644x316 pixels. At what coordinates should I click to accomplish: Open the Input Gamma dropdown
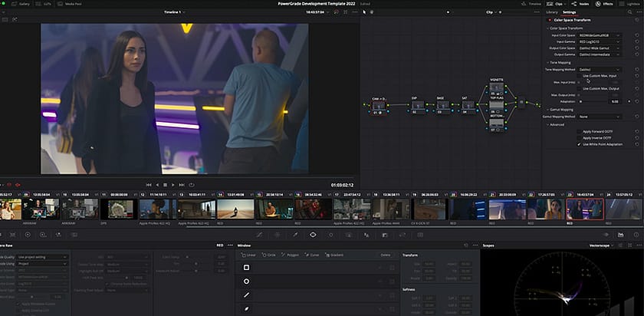[x=600, y=42]
